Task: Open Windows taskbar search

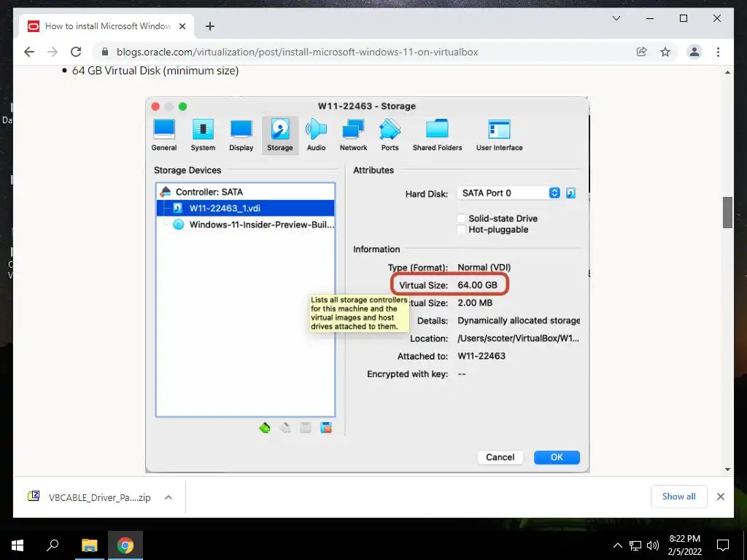Action: point(53,545)
